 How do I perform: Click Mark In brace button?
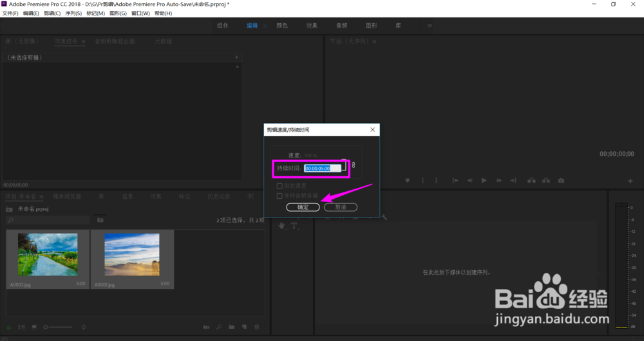pos(422,181)
